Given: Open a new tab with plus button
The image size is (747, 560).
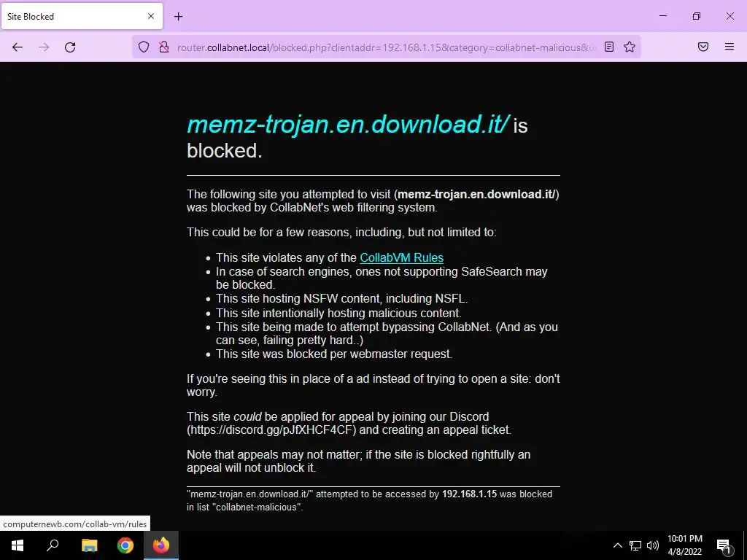Looking at the screenshot, I should click(178, 17).
